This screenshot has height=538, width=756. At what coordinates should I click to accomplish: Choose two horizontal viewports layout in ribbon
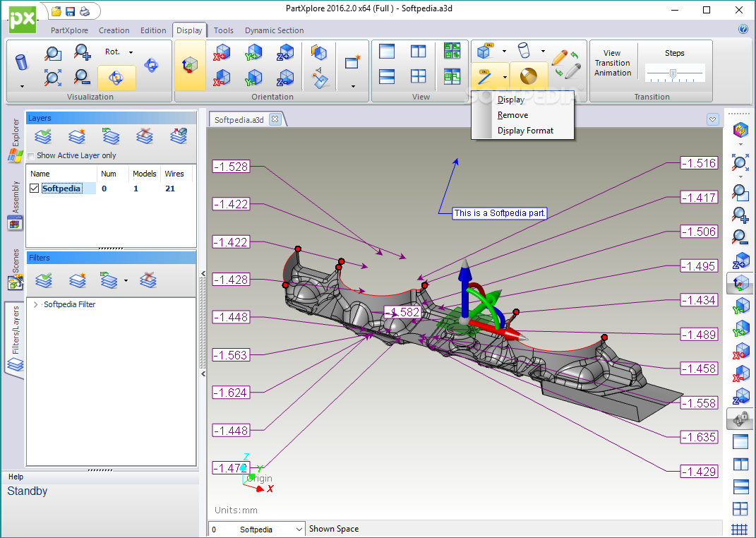click(x=387, y=76)
